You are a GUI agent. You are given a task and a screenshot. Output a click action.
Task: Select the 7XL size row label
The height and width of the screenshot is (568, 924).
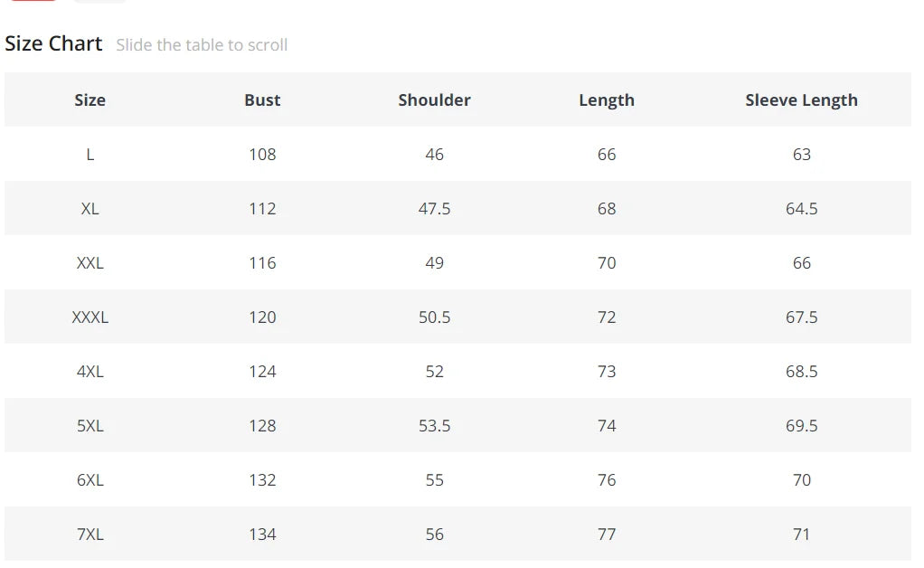pyautogui.click(x=90, y=535)
